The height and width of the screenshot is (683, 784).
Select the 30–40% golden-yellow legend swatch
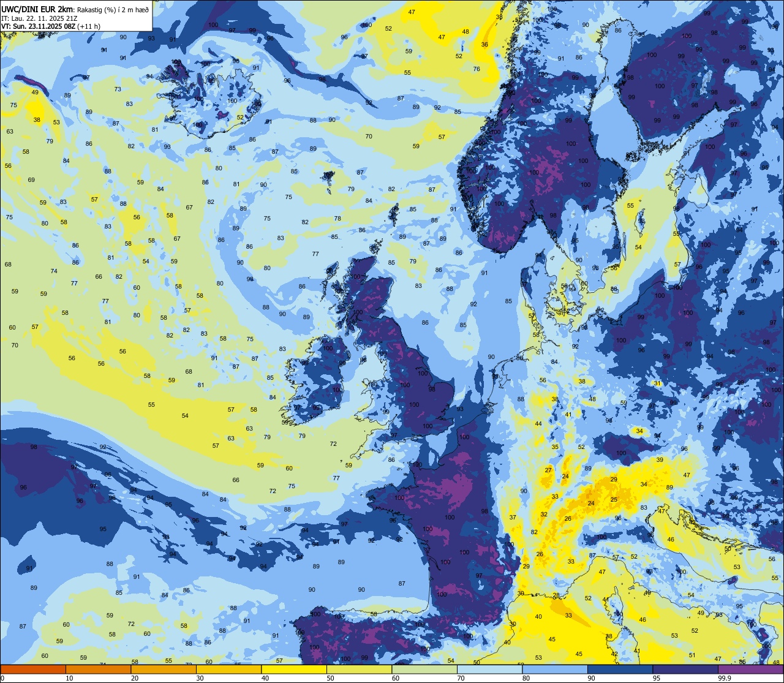click(228, 669)
